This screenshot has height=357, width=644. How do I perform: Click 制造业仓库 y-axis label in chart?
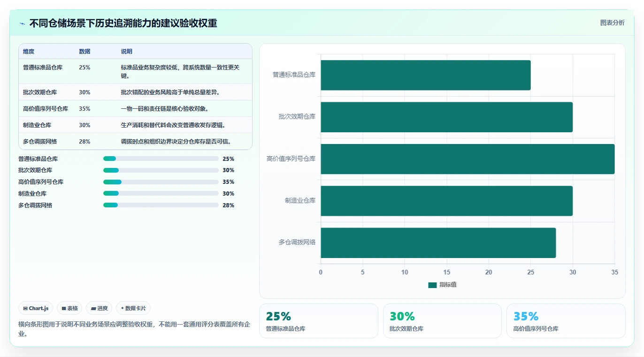(x=300, y=201)
